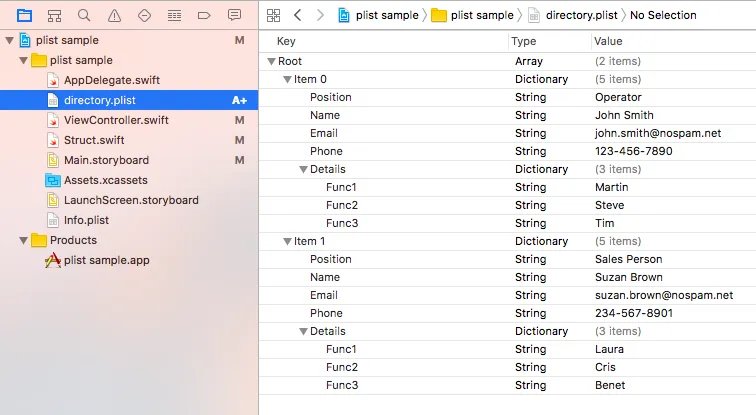Open the Symbol navigator icon

54,15
